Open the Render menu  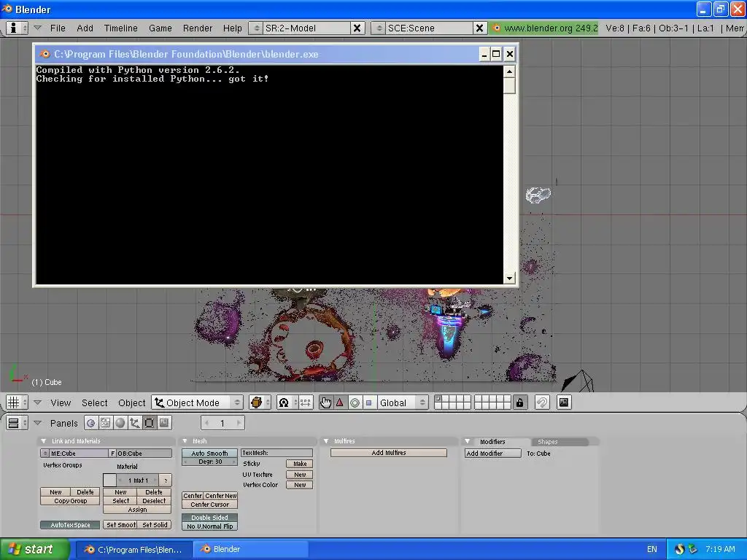(197, 28)
